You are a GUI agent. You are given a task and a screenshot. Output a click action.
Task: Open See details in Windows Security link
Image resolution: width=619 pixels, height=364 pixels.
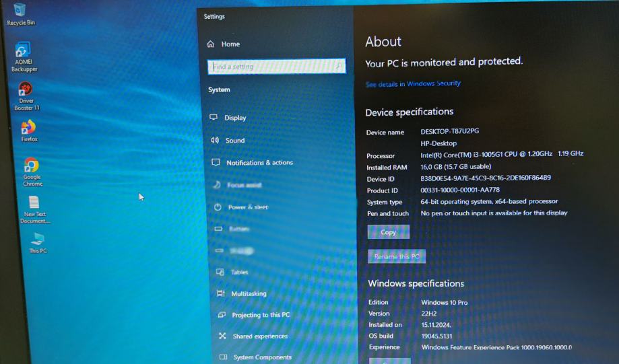pyautogui.click(x=413, y=83)
